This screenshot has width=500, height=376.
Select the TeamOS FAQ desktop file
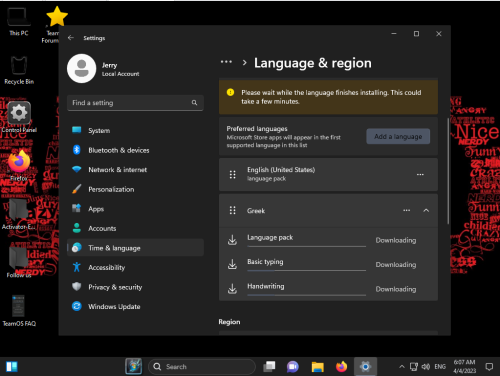pyautogui.click(x=19, y=311)
